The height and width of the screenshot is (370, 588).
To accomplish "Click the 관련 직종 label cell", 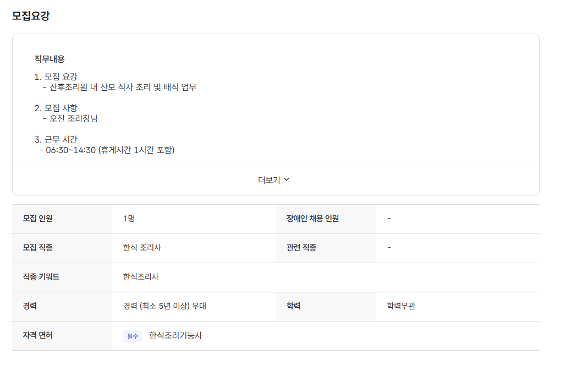I will (x=301, y=248).
